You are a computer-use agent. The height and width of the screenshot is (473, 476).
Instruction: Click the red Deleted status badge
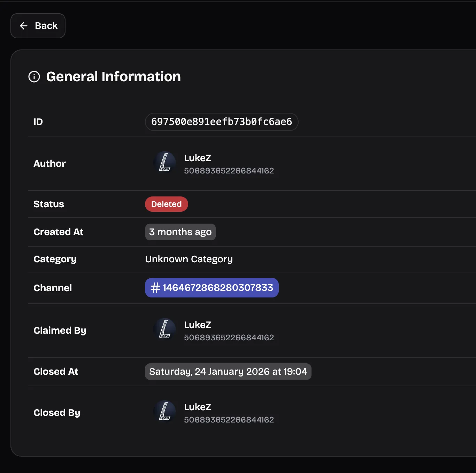[x=167, y=204]
